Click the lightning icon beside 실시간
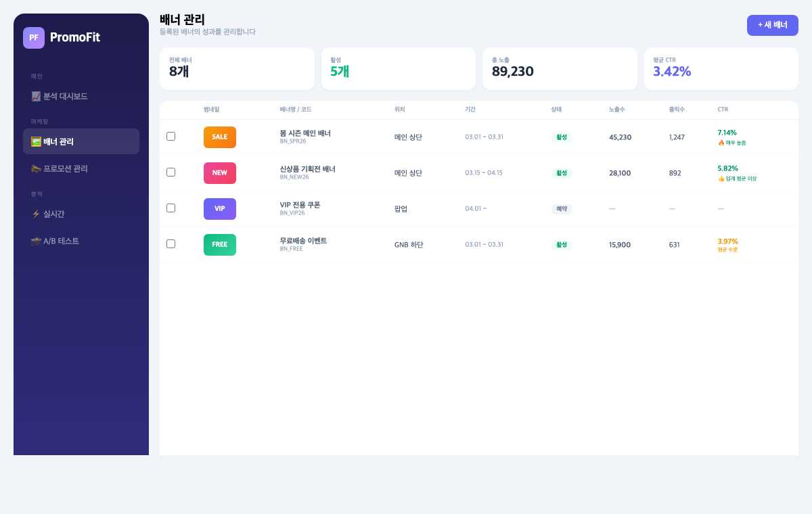The height and width of the screenshot is (514, 812). tap(36, 214)
